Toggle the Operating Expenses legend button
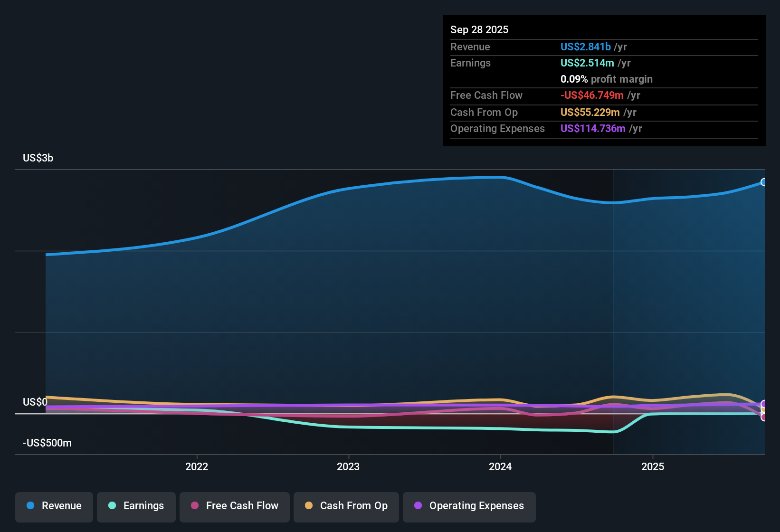The width and height of the screenshot is (780, 532). [469, 506]
